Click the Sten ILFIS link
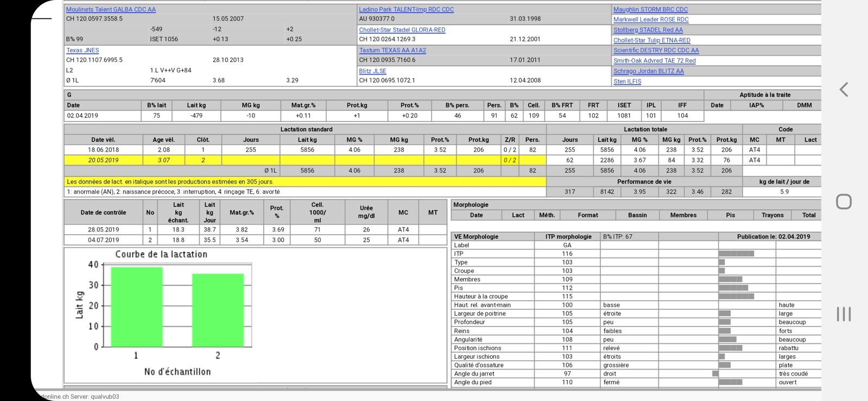 627,81
